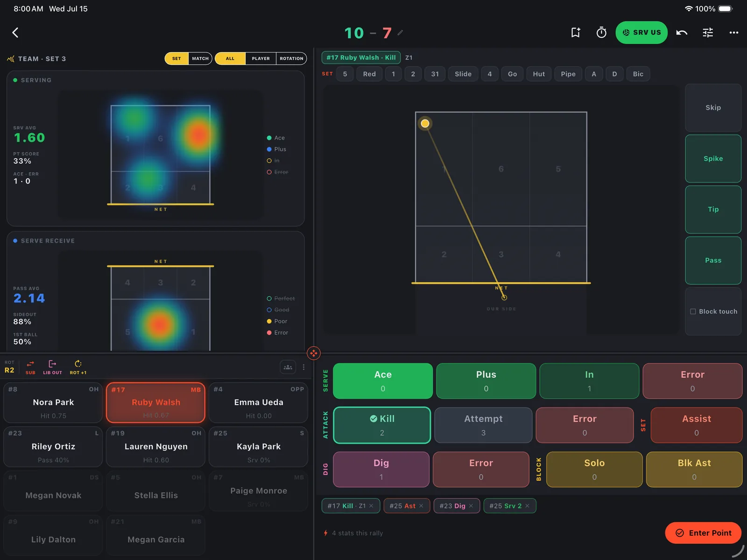Toggle SRV US serving indicator

pyautogui.click(x=641, y=33)
